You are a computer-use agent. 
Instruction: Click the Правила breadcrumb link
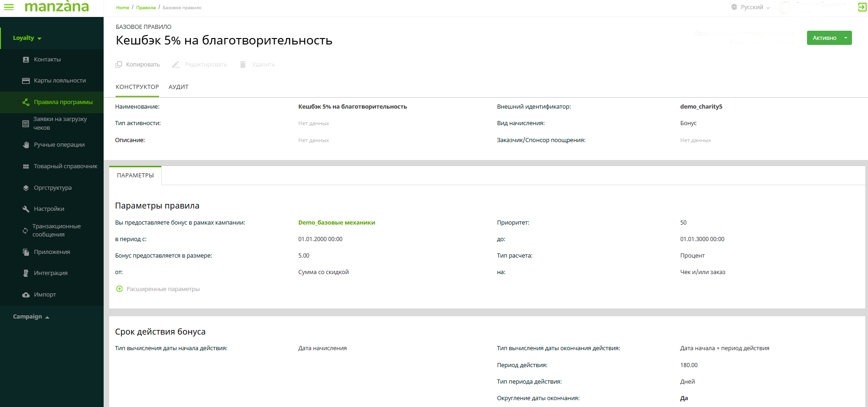(146, 8)
